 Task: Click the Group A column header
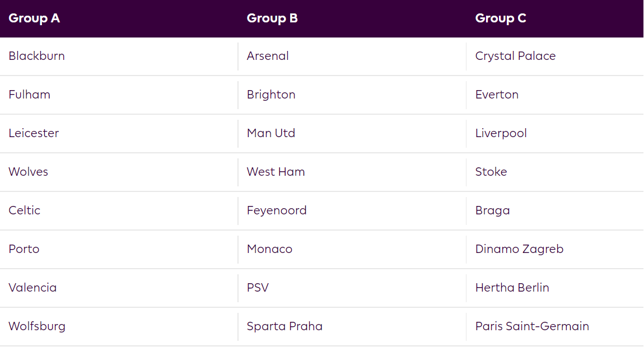[34, 18]
